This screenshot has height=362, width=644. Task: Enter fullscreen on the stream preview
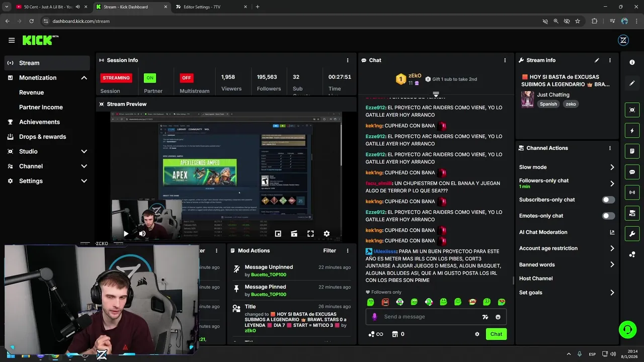(310, 234)
